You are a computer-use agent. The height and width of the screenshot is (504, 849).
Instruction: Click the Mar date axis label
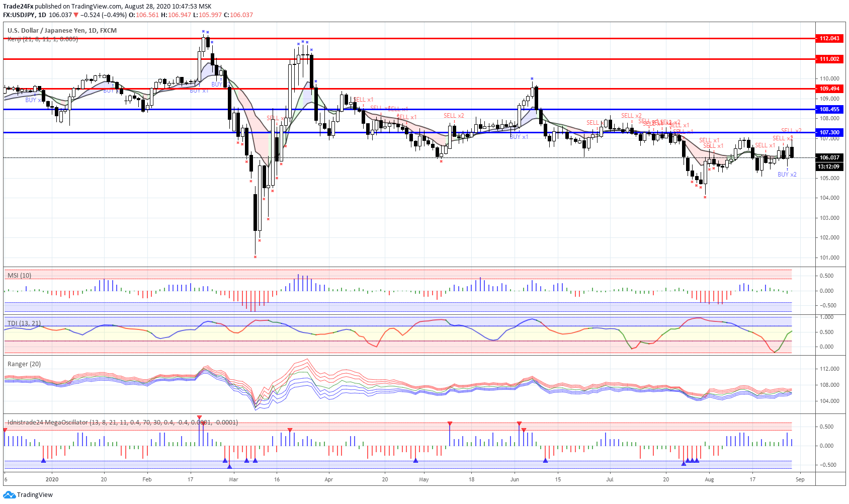coord(233,479)
